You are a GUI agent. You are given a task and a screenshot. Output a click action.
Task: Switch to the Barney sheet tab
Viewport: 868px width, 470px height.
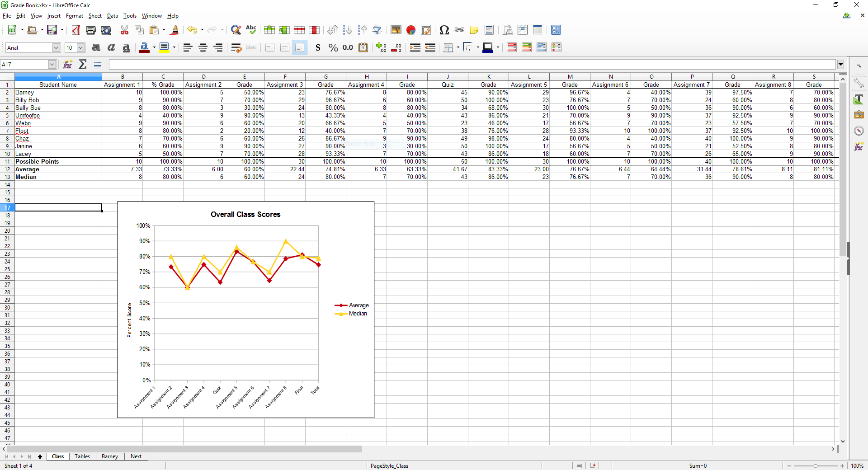pos(109,456)
